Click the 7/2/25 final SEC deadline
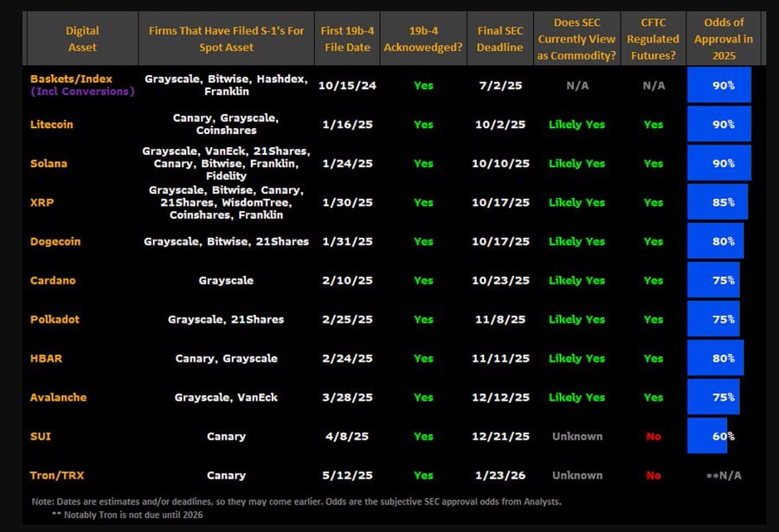The image size is (779, 532). [500, 86]
